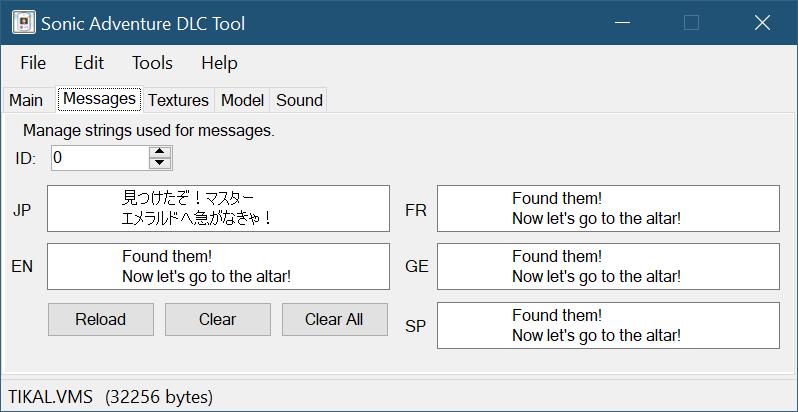Increase the ID value with up arrow
798x412 pixels.
160,152
